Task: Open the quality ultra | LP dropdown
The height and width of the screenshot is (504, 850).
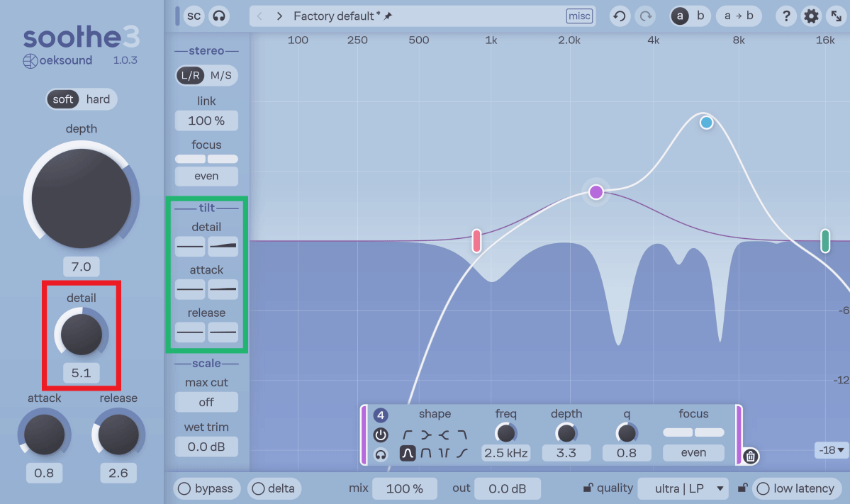Action: 683,488
